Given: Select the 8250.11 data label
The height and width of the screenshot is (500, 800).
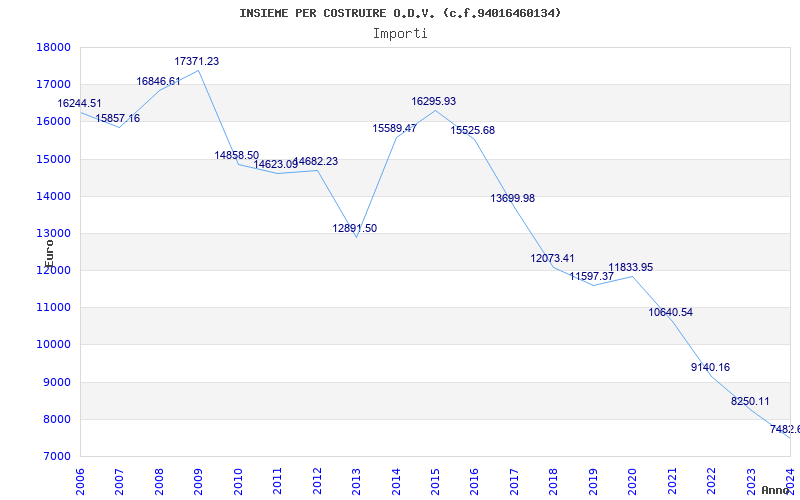Looking at the screenshot, I should 750,402.
